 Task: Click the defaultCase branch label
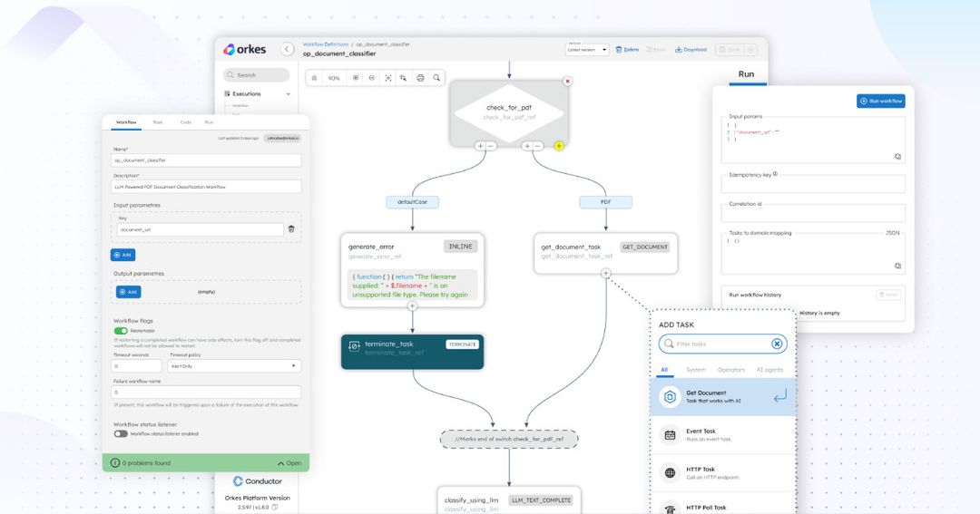point(413,202)
